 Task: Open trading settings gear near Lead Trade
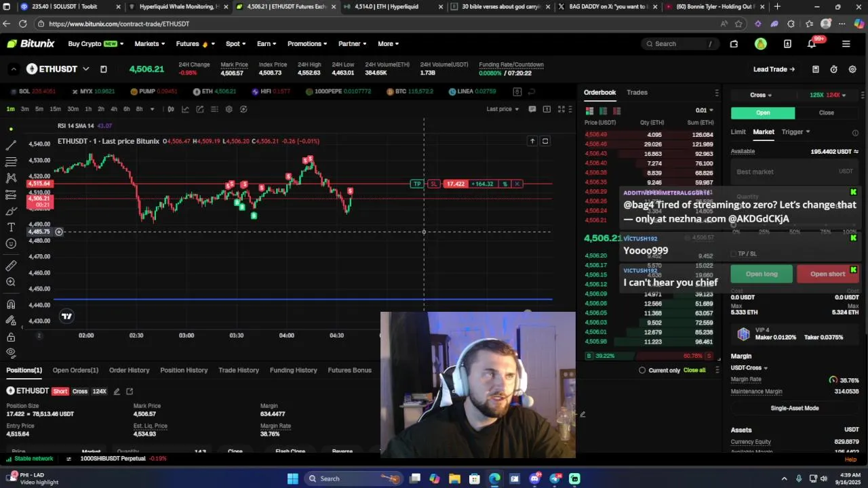(x=852, y=69)
